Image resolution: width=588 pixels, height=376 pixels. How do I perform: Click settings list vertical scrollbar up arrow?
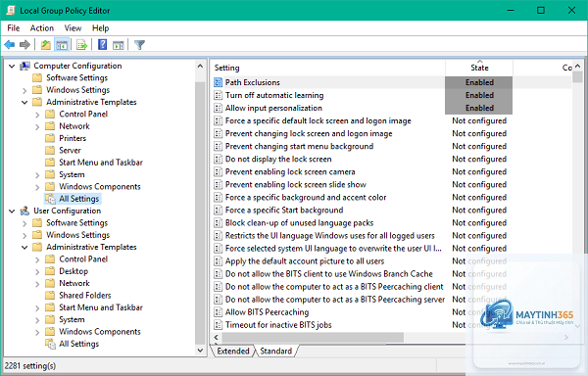pyautogui.click(x=578, y=66)
